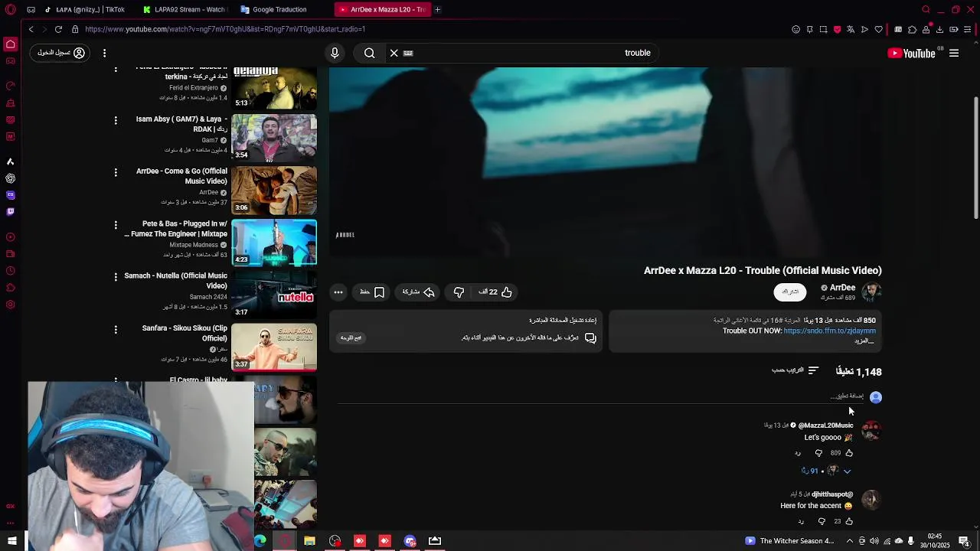980x551 pixels.
Task: Open the ArrDee channel name link
Action: click(x=842, y=288)
